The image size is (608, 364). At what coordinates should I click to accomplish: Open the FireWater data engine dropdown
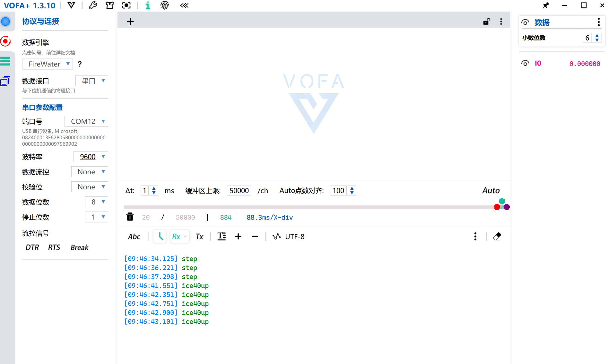(x=48, y=64)
